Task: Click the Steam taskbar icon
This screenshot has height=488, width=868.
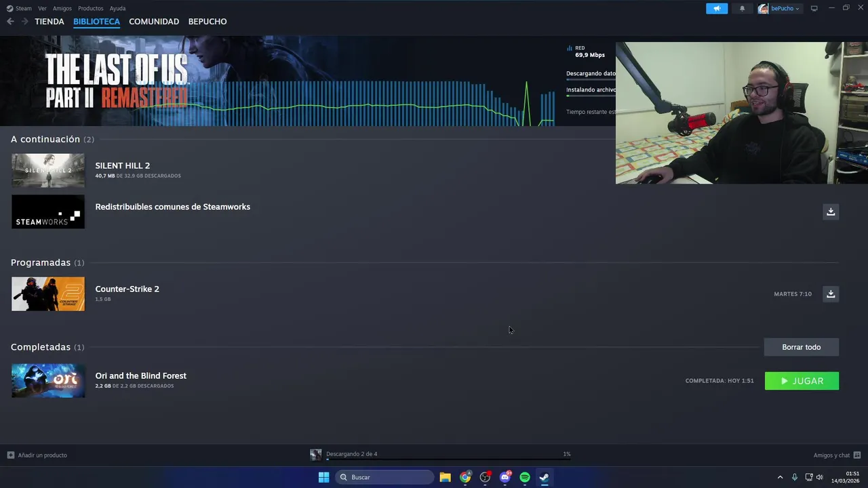Action: click(x=545, y=477)
